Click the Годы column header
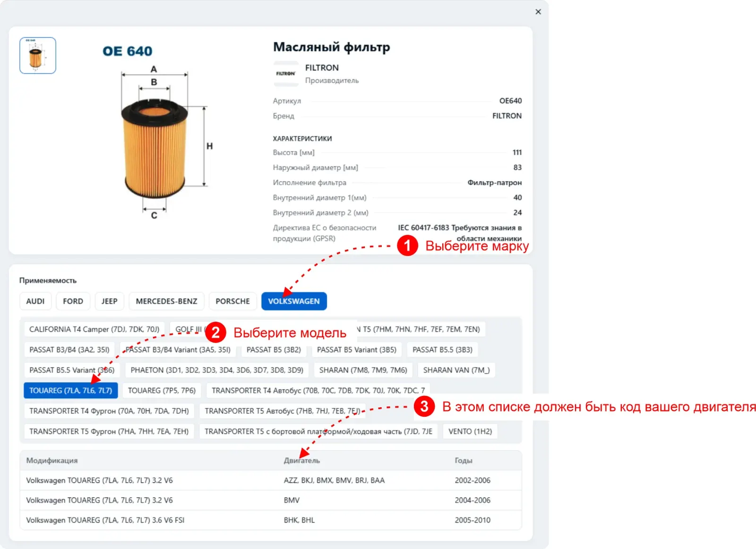The width and height of the screenshot is (756, 549). pyautogui.click(x=464, y=461)
